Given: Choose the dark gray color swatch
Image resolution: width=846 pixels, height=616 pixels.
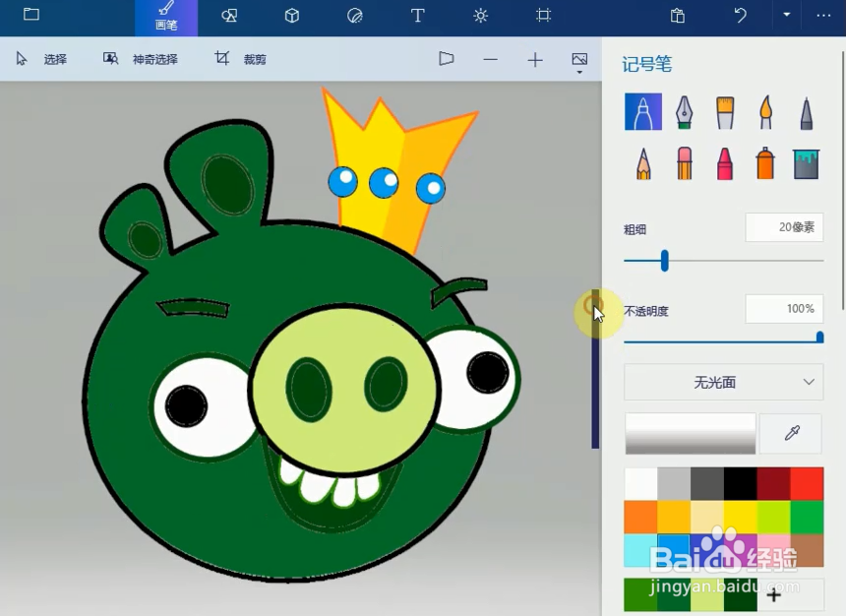Looking at the screenshot, I should click(706, 484).
